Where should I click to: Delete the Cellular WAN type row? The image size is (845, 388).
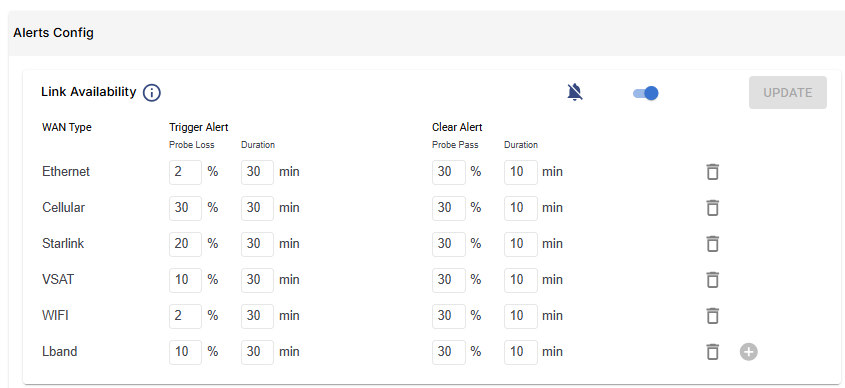pos(712,207)
